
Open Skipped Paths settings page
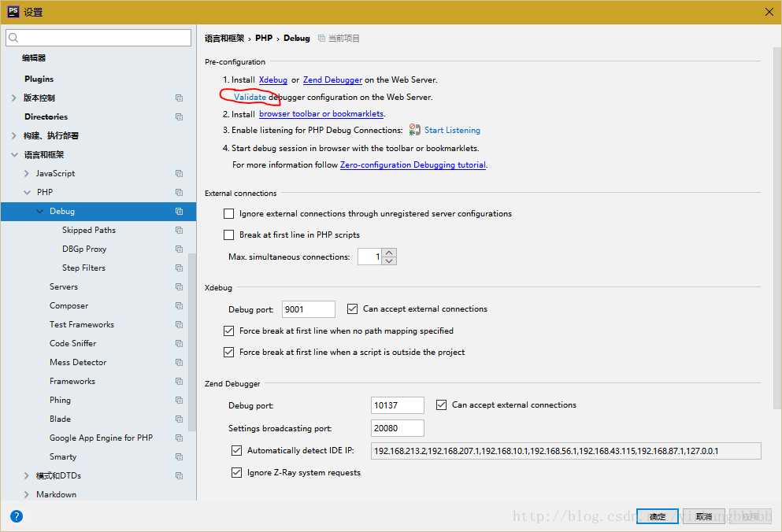pyautogui.click(x=89, y=231)
